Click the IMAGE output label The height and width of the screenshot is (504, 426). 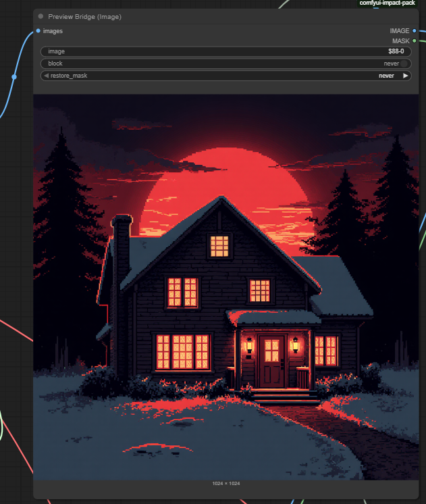click(400, 31)
